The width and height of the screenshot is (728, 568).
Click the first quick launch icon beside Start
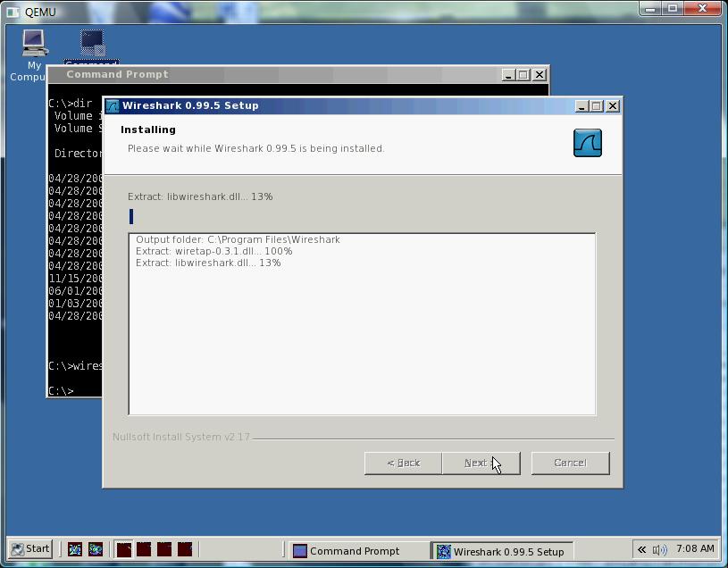pyautogui.click(x=75, y=549)
